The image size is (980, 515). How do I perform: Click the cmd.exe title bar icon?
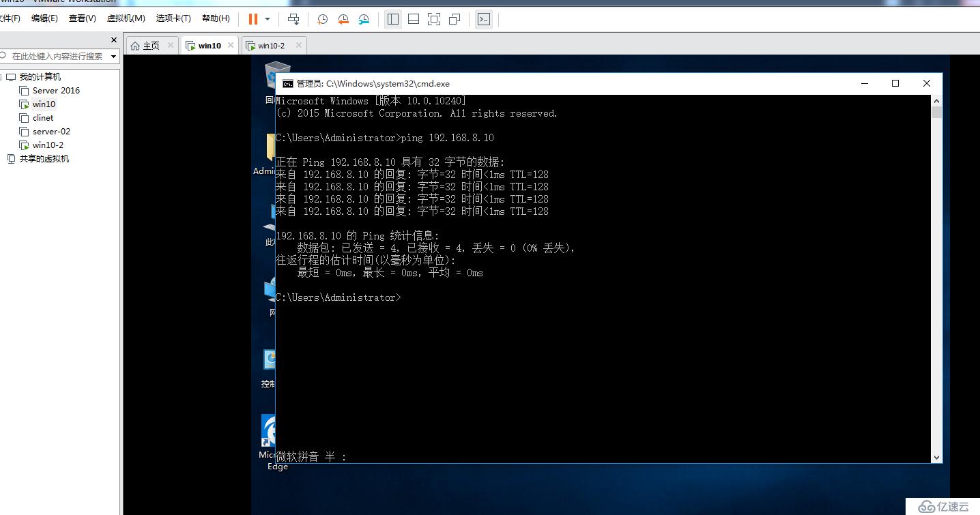[288, 84]
